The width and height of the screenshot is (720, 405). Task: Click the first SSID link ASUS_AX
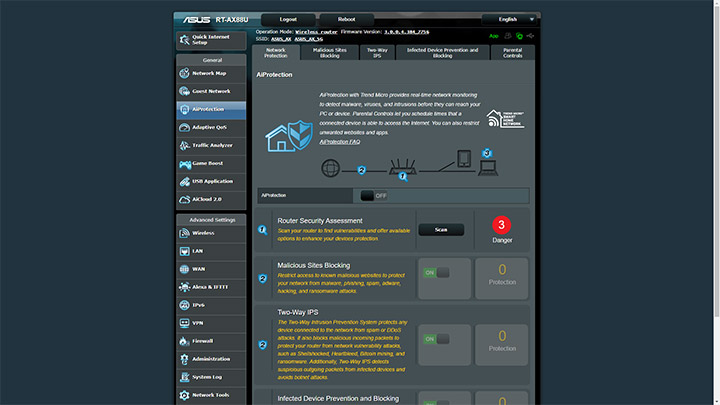281,39
